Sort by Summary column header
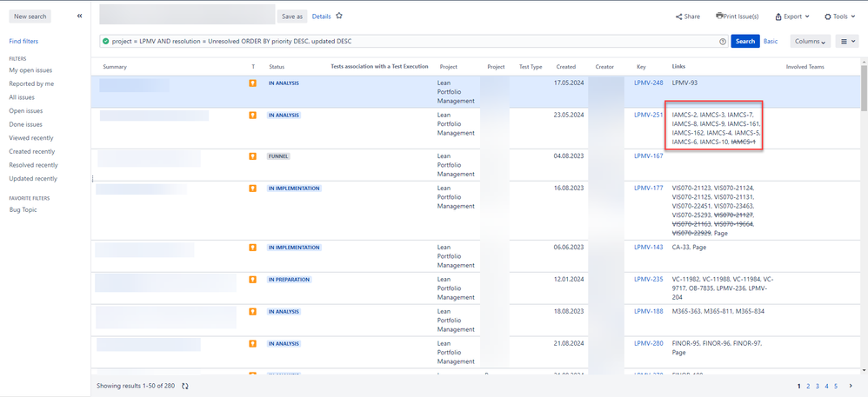The height and width of the screenshot is (397, 868). point(115,67)
